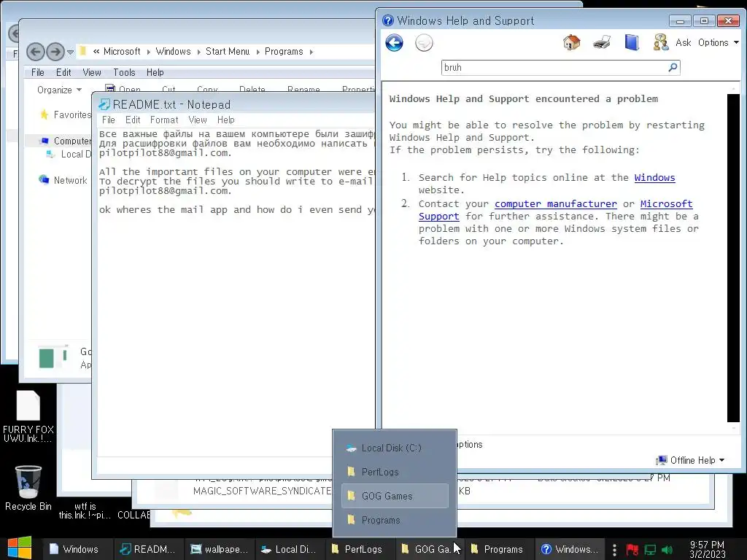The height and width of the screenshot is (560, 747).
Task: Open Notepad View menu
Action: point(197,120)
